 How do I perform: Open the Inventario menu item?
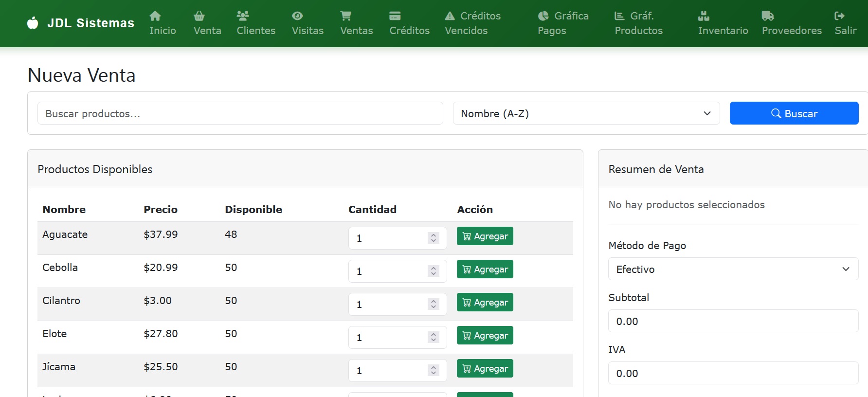point(723,23)
